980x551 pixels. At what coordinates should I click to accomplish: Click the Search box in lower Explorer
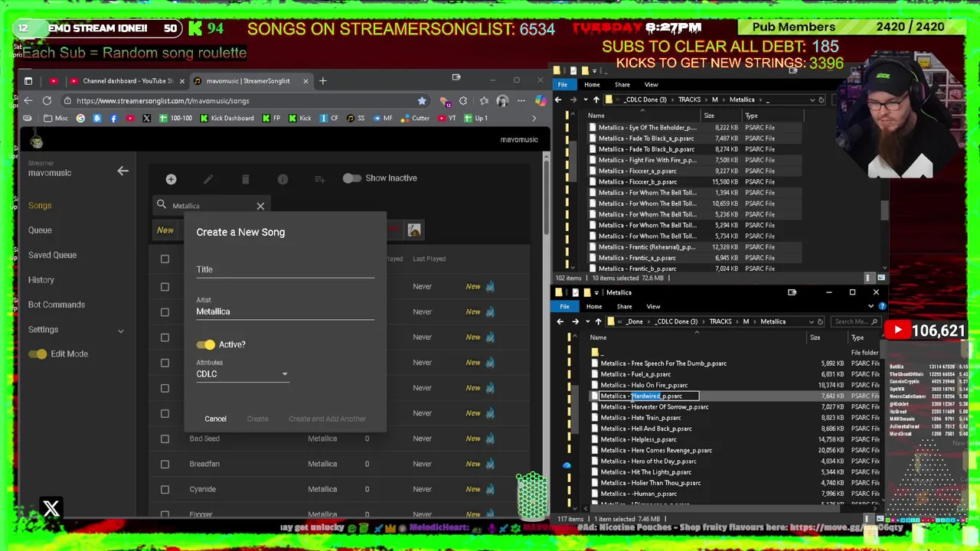click(856, 321)
